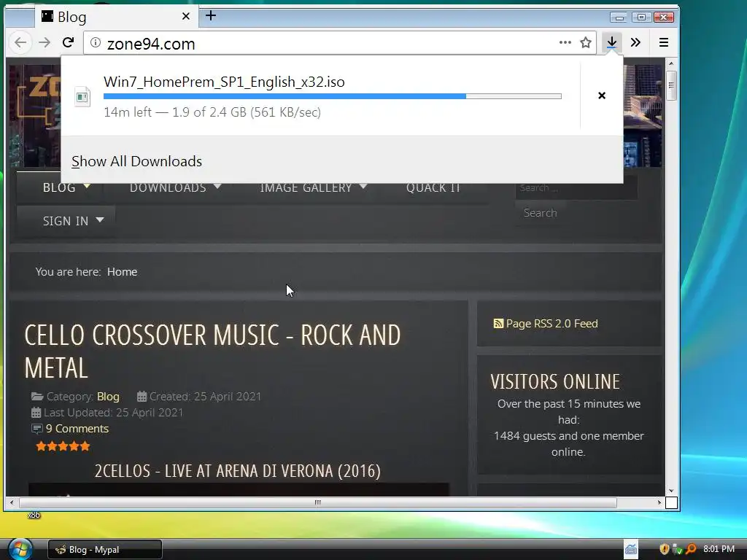Open page actions three-dot menu

[565, 42]
